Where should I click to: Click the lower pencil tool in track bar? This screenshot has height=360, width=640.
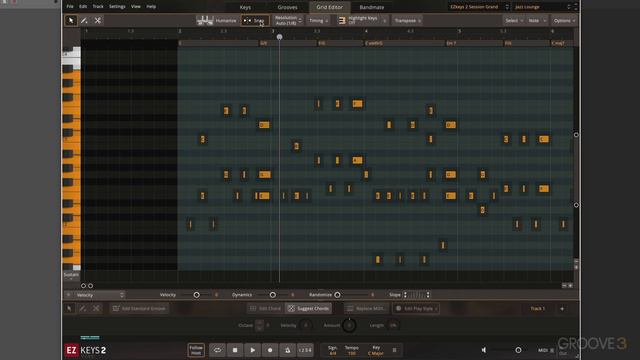pos(83,308)
